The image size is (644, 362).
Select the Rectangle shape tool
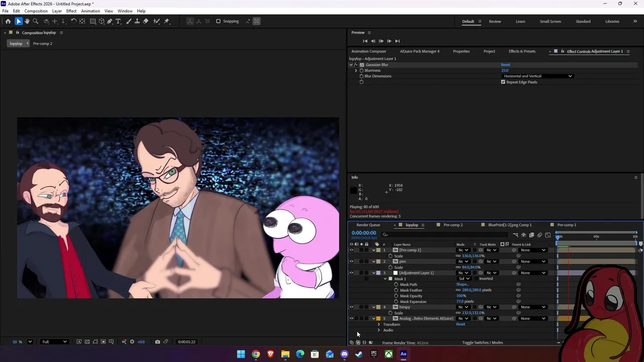tap(93, 21)
